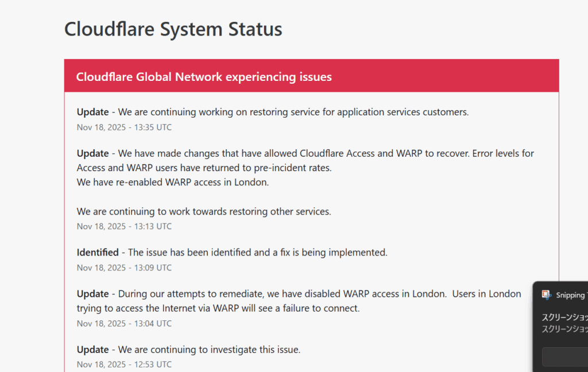
Task: Click the 13:35 UTC update timestamp
Action: pos(124,127)
